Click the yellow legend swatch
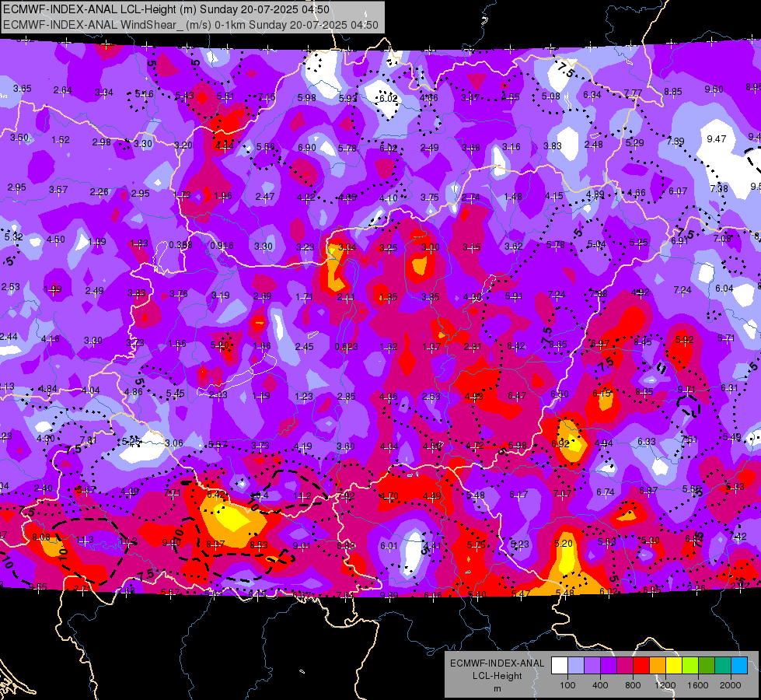 coord(674,665)
